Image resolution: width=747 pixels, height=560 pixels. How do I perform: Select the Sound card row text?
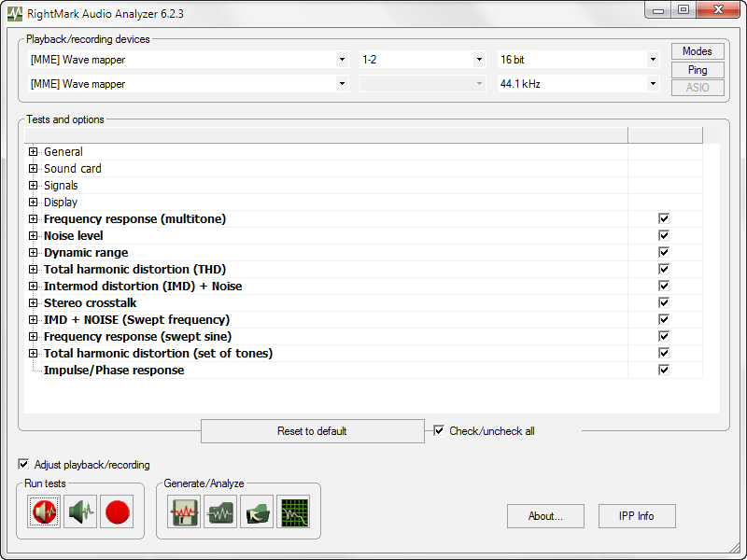coord(73,169)
